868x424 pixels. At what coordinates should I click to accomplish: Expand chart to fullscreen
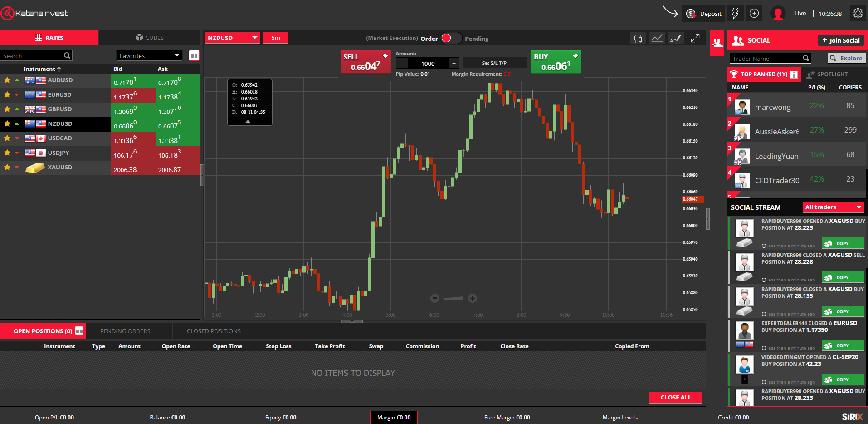[695, 38]
